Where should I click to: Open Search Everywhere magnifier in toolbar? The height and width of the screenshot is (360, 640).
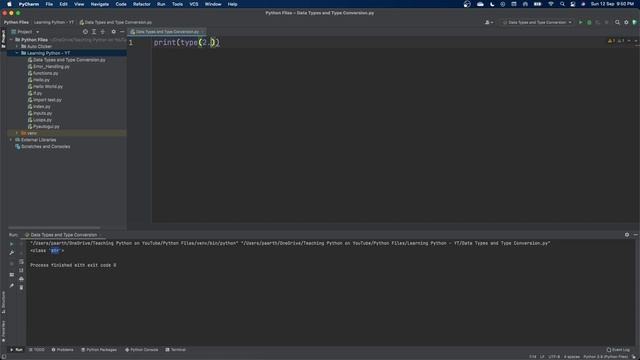coord(617,22)
